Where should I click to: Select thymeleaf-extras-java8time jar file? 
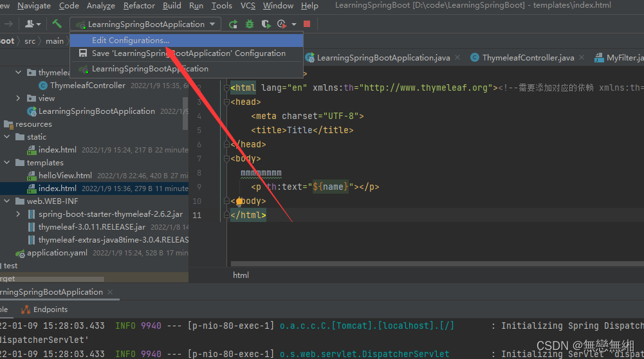pos(113,240)
